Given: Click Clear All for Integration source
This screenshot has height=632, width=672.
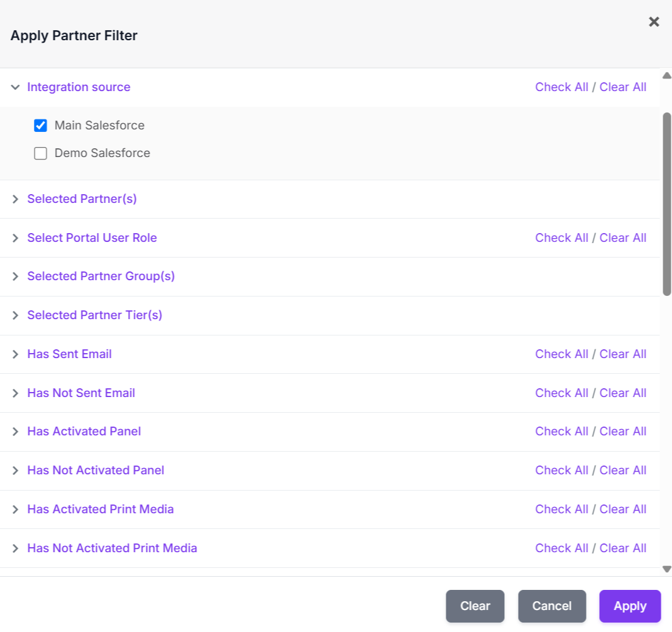Looking at the screenshot, I should tap(623, 87).
